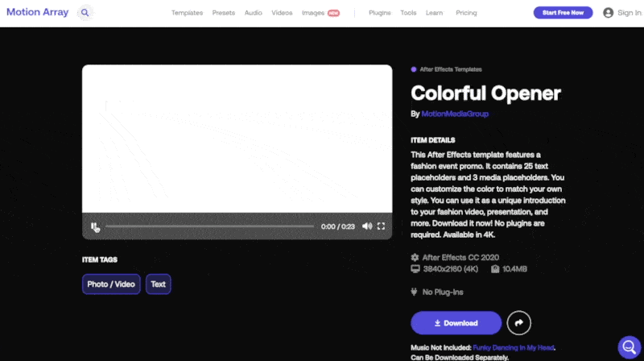Viewport: 644px width, 361px height.
Task: Select the Text tag
Action: pos(158,284)
